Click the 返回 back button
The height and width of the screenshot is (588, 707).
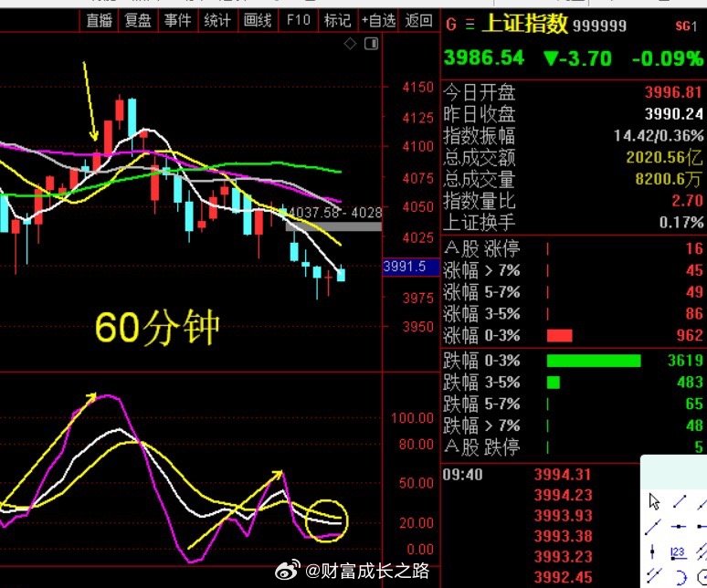[x=418, y=21]
